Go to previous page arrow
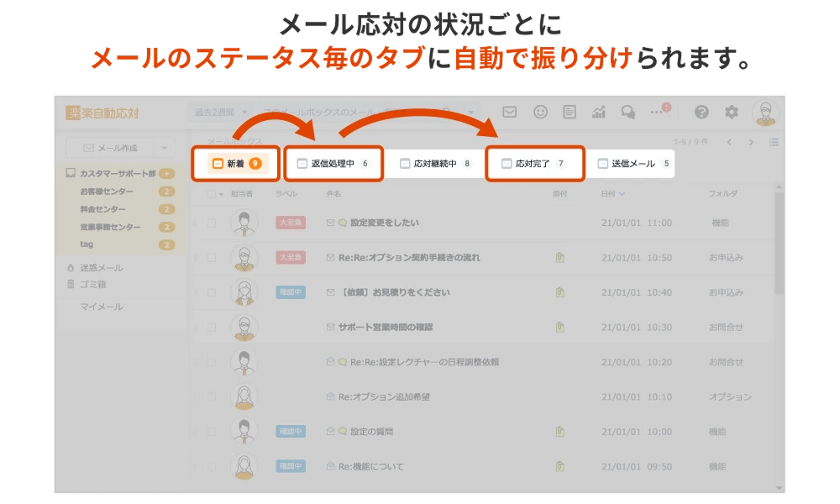840x504 pixels. (729, 142)
